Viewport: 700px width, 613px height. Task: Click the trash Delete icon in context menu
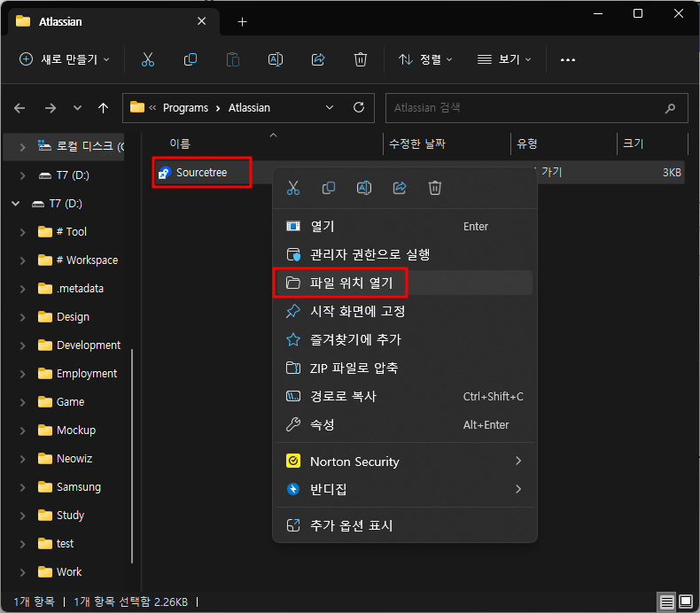[435, 188]
